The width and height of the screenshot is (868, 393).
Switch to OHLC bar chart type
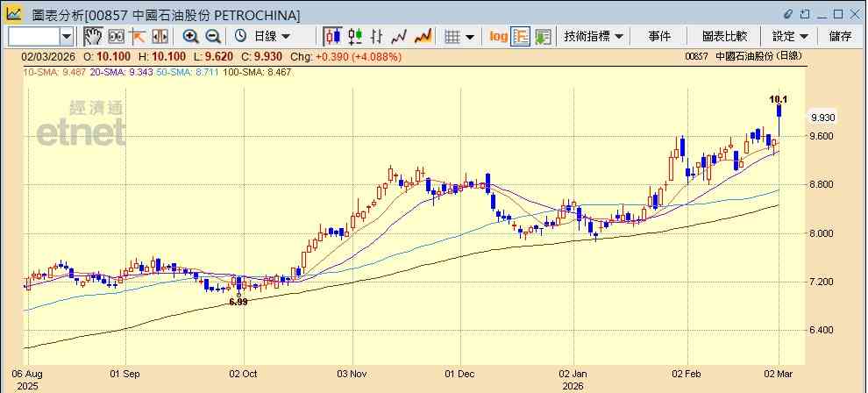tap(377, 37)
